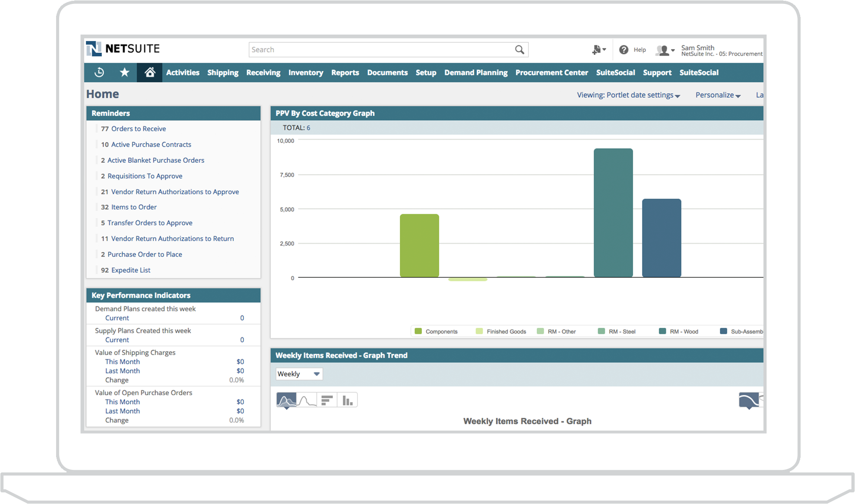Viewport: 855px width, 504px height.
Task: Select the area chart type icon
Action: coord(286,400)
